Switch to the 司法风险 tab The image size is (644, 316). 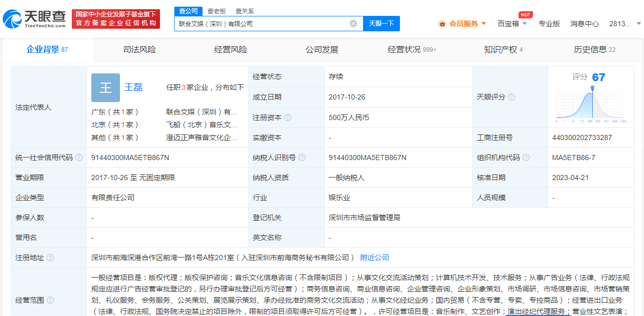[x=139, y=50]
